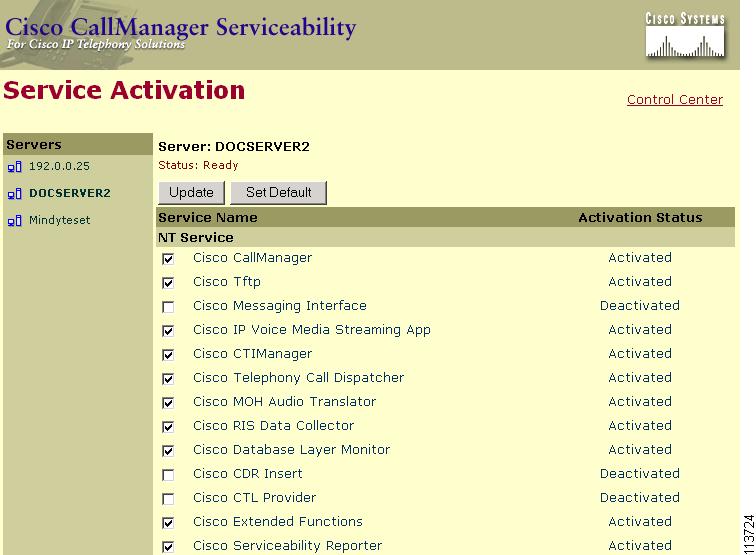The height and width of the screenshot is (555, 756).
Task: Click the Cisco CTL Provider service name
Action: pyautogui.click(x=255, y=498)
